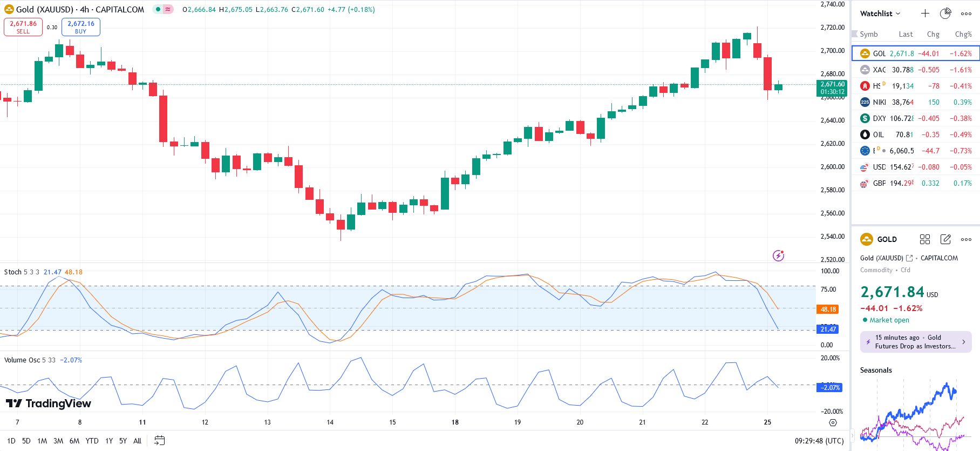980x451 pixels.
Task: Add a symbol to the watchlist
Action: 925,14
